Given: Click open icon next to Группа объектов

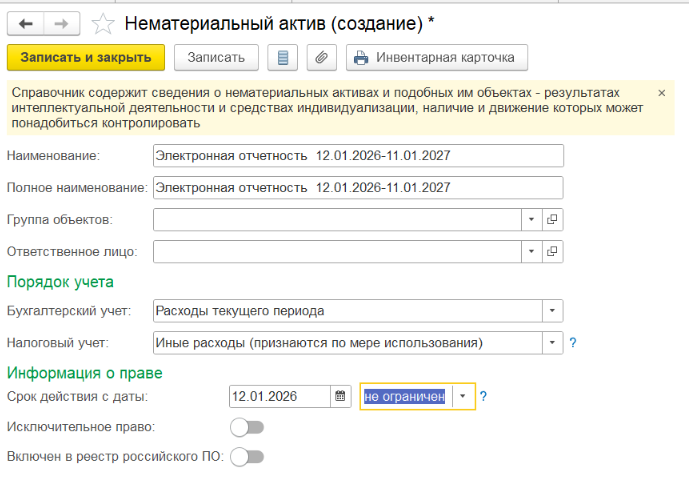Looking at the screenshot, I should [551, 219].
